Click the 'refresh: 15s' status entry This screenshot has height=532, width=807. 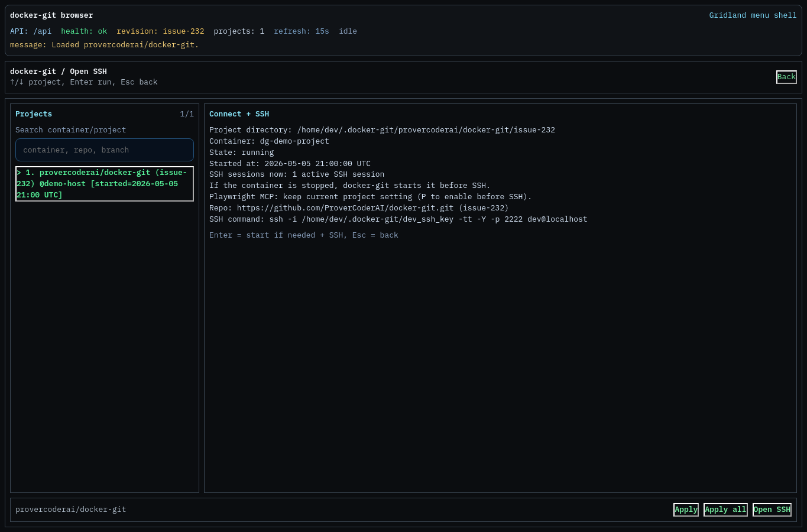click(302, 31)
